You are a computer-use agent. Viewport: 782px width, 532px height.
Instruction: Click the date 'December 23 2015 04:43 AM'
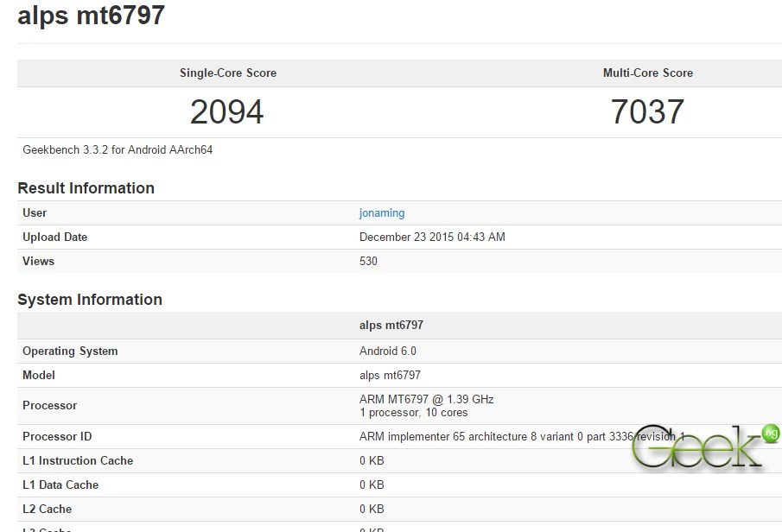click(x=432, y=237)
